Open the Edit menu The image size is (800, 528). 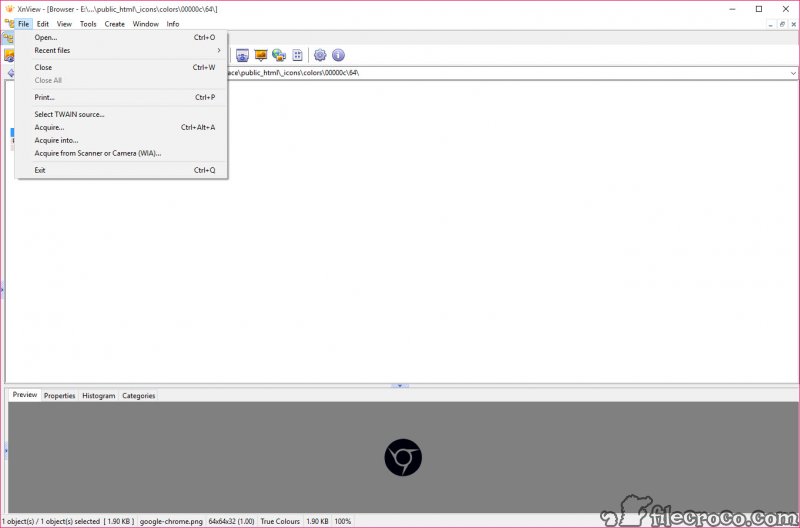coord(43,24)
